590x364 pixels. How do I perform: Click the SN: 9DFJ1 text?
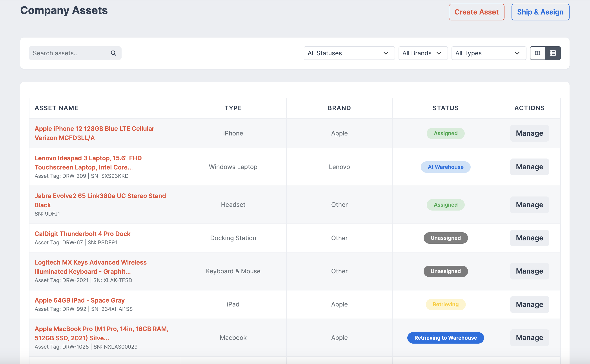pyautogui.click(x=47, y=214)
